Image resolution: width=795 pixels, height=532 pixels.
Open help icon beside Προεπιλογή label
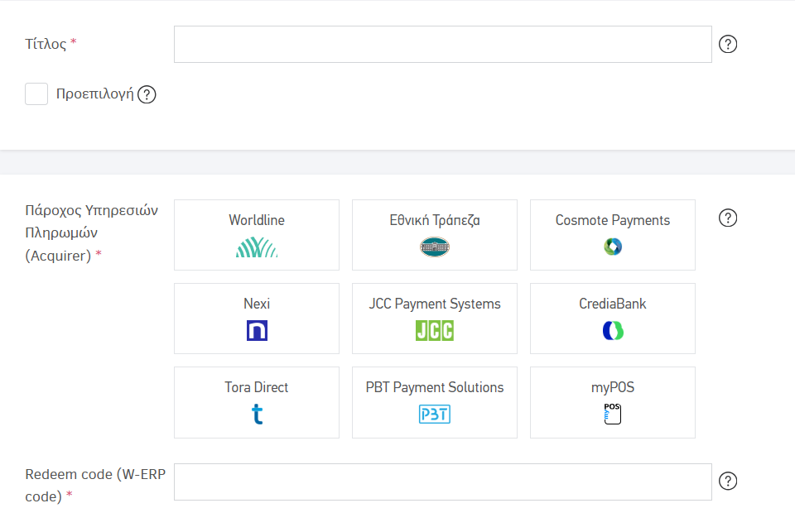point(147,94)
